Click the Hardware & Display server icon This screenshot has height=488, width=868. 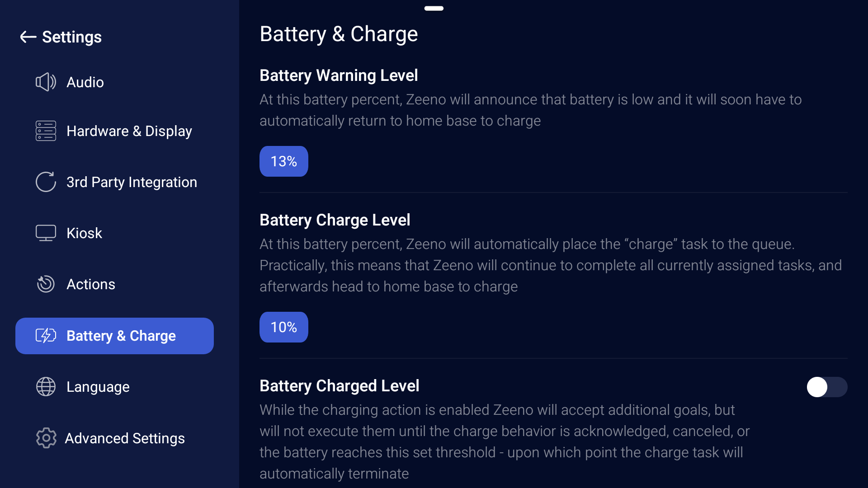46,131
